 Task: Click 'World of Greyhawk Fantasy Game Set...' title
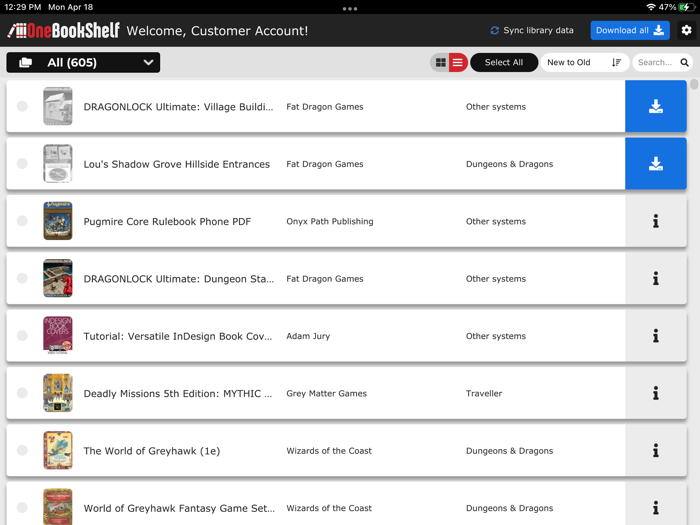179,508
